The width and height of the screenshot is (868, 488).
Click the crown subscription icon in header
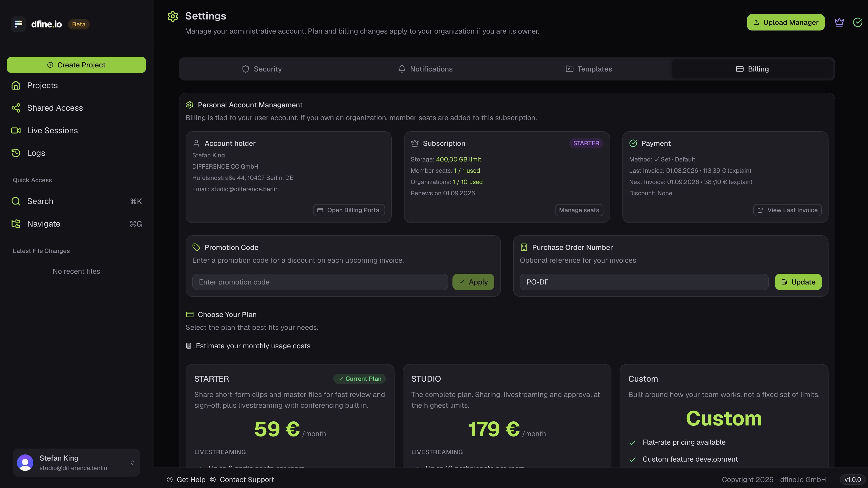[x=839, y=22]
